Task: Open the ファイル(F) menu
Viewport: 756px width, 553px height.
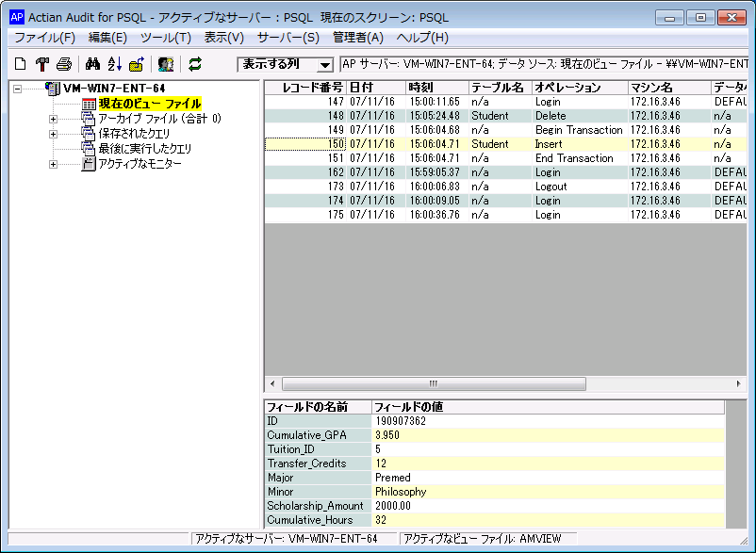Action: 44,38
